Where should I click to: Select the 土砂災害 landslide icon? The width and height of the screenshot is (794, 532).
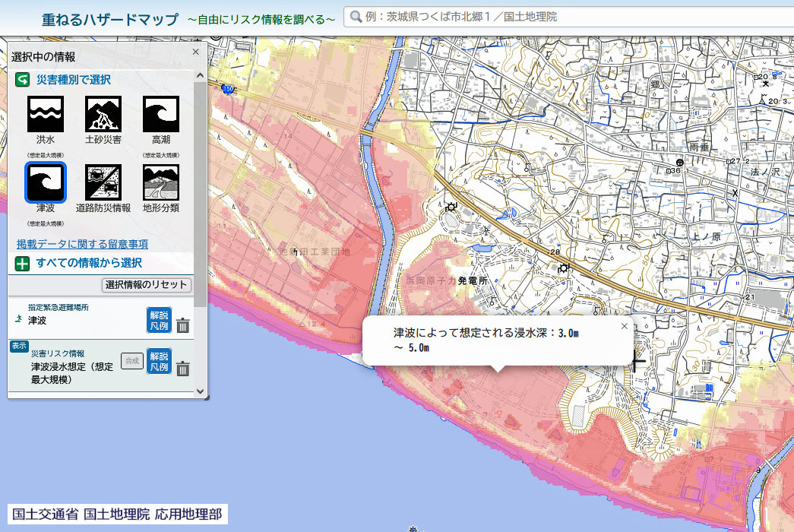pos(103,114)
